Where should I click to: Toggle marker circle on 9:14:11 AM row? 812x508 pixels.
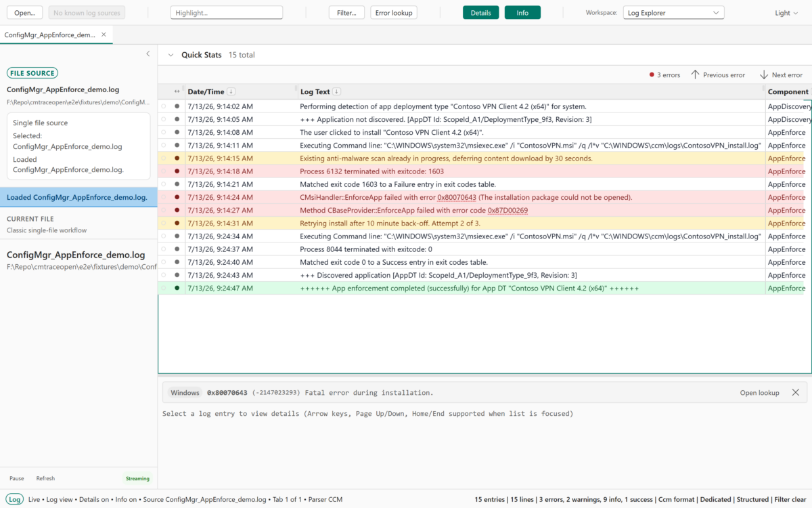pyautogui.click(x=164, y=145)
